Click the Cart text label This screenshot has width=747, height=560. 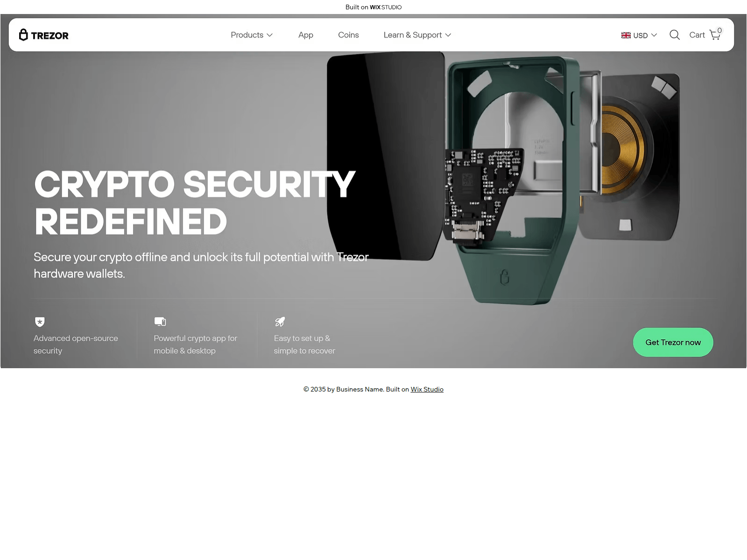[x=697, y=35]
